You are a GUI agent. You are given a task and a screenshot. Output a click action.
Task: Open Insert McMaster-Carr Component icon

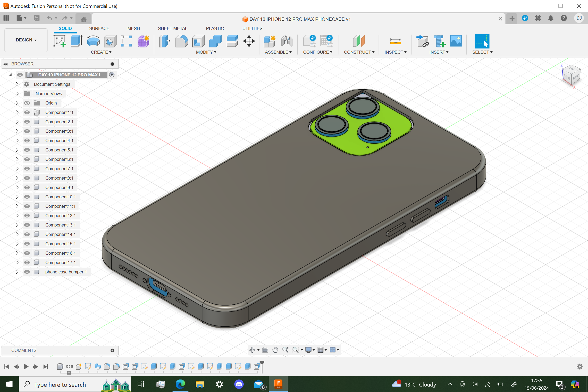[439, 41]
